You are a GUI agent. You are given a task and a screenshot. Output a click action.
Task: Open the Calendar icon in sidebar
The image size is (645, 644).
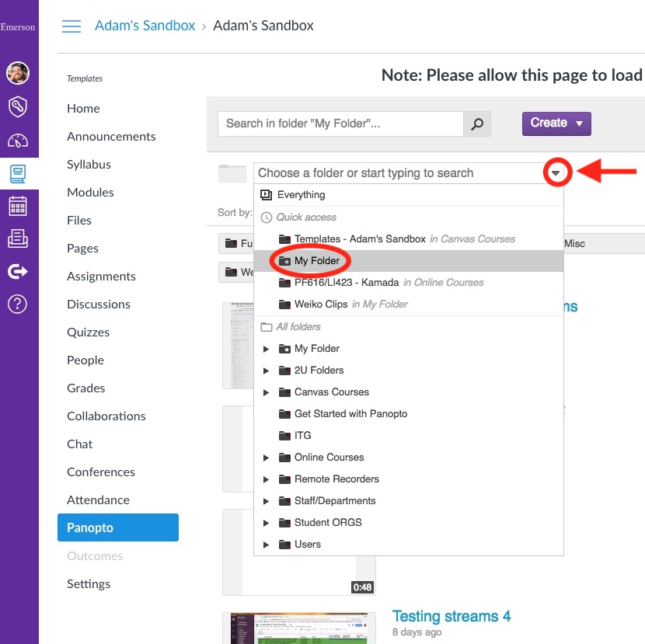[18, 206]
